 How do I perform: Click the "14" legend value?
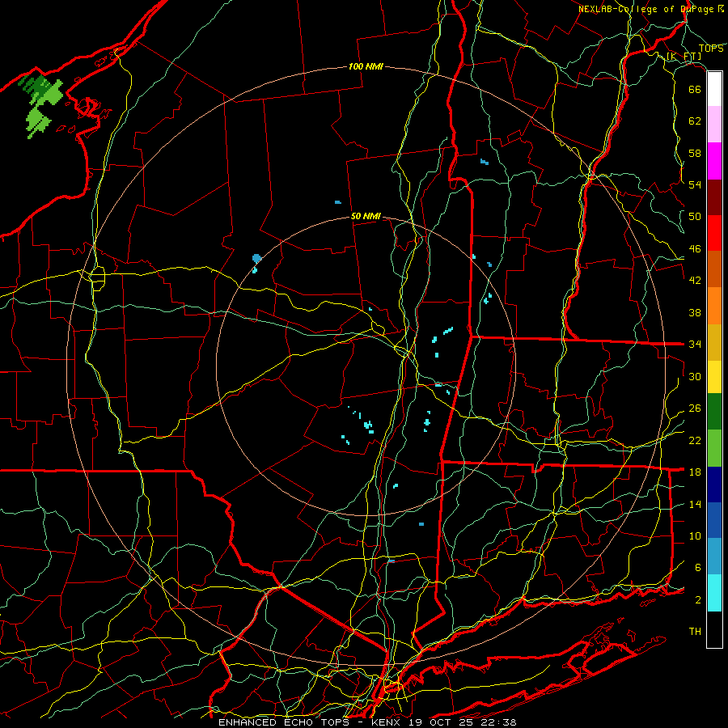point(695,504)
